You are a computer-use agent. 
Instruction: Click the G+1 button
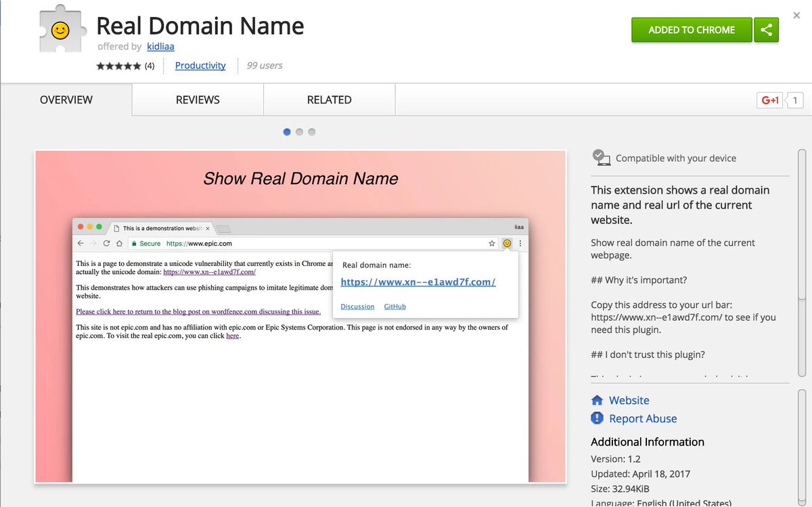[x=770, y=100]
